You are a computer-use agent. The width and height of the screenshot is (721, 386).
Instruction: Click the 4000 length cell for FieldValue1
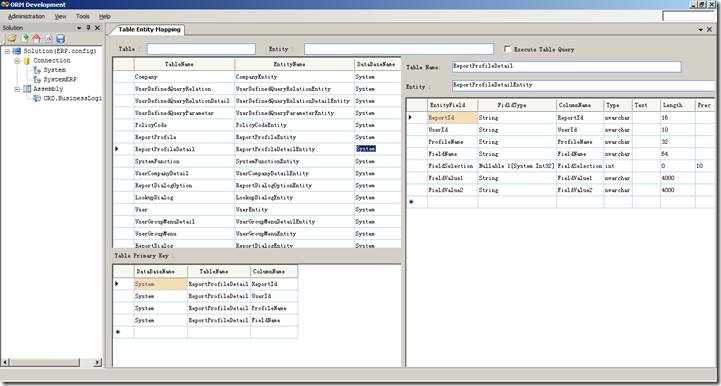(x=678, y=178)
